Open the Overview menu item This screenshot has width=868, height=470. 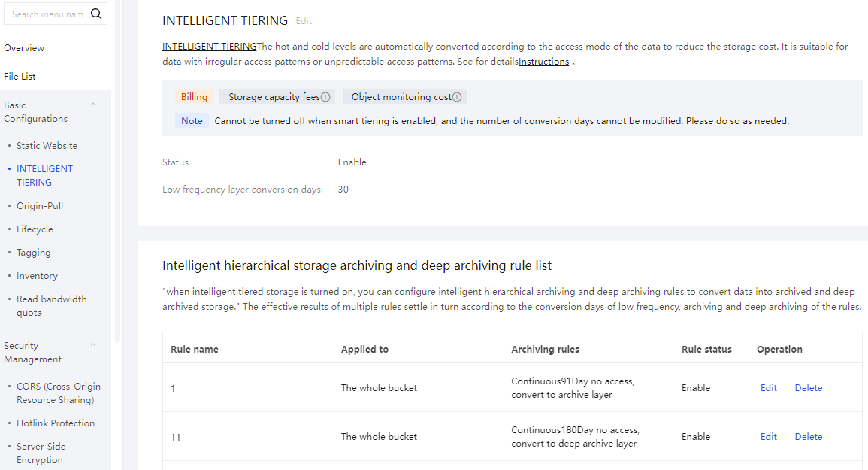tap(24, 48)
